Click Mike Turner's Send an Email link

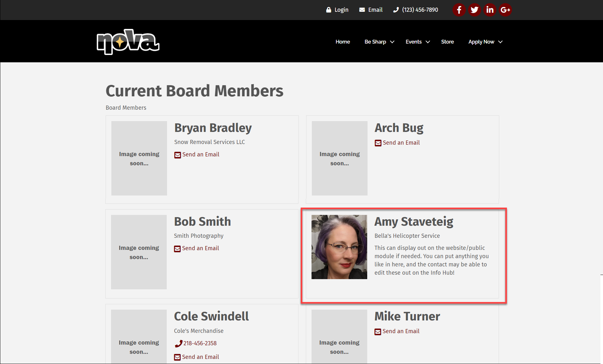[401, 331]
